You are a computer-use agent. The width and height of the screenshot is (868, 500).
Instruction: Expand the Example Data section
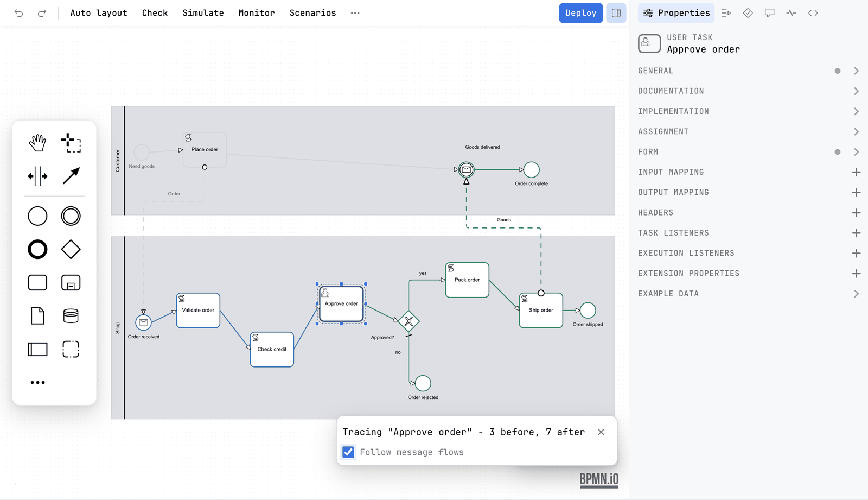click(x=749, y=294)
